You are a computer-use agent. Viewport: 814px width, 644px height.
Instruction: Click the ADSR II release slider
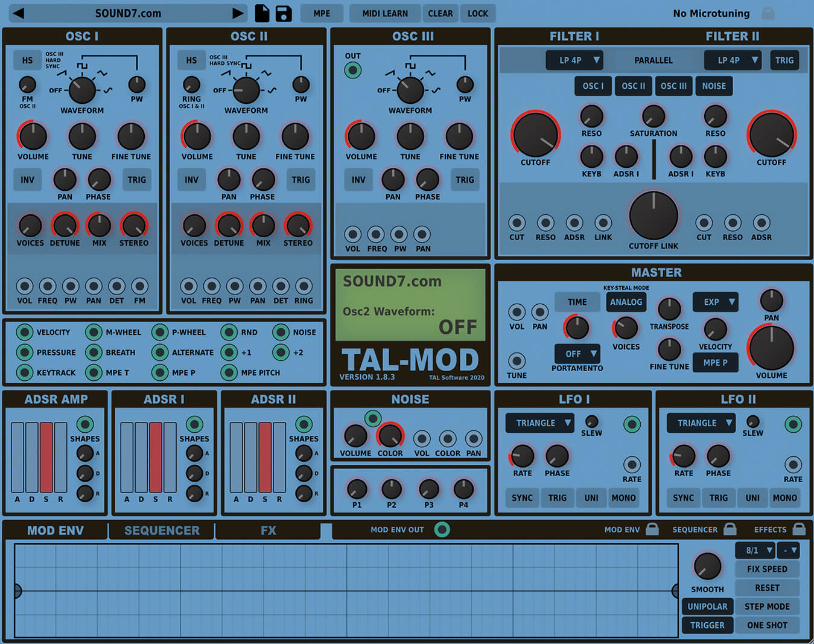(x=279, y=457)
